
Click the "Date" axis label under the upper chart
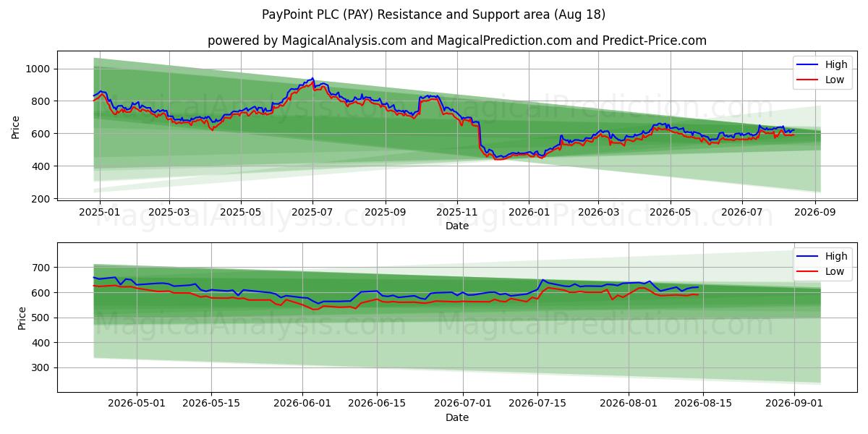click(x=457, y=226)
